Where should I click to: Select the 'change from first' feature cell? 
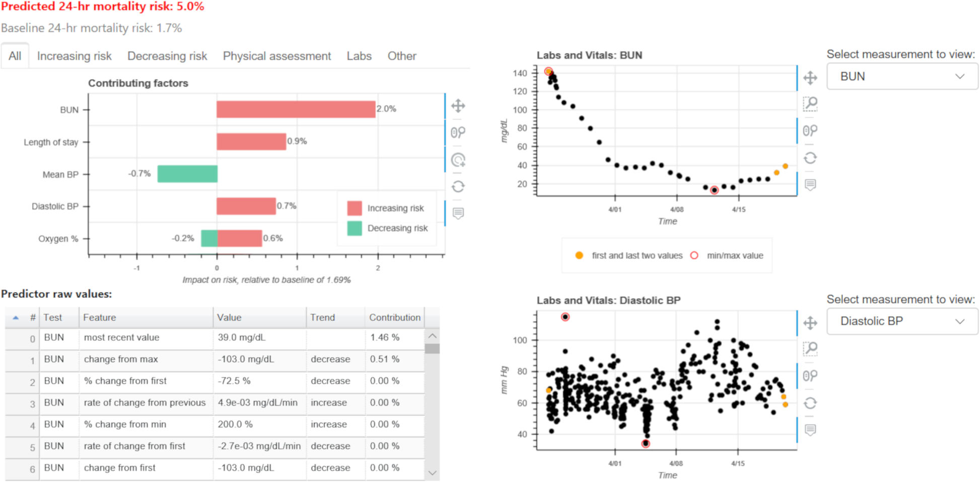pos(146,468)
